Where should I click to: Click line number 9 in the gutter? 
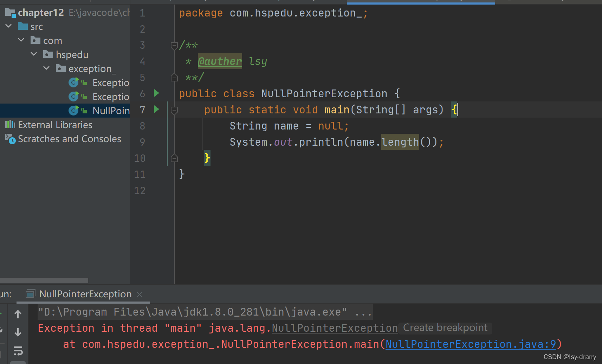pos(142,142)
